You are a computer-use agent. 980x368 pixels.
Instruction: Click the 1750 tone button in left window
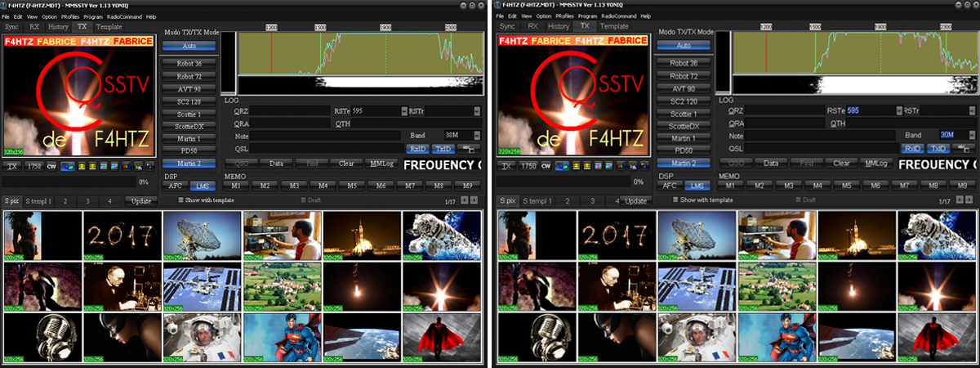(34, 166)
